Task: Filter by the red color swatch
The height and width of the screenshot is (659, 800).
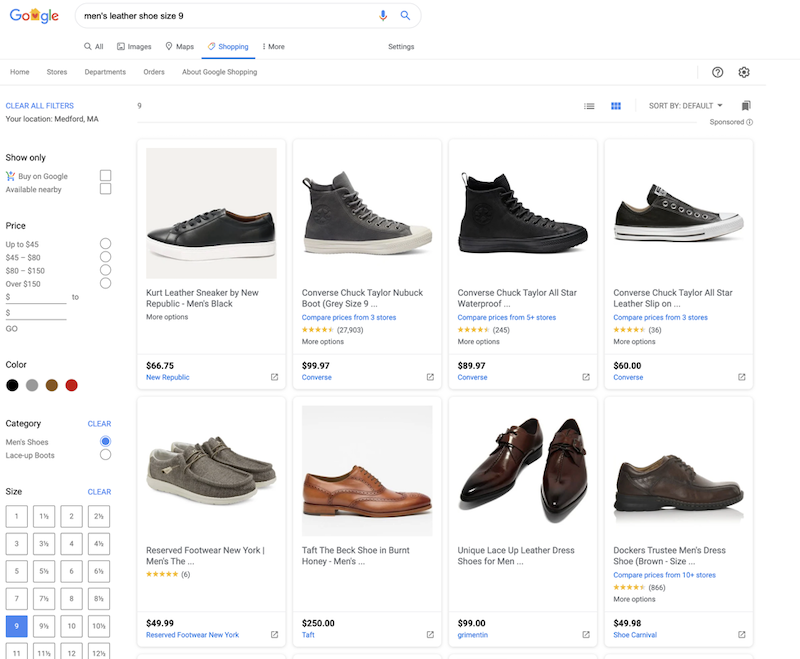Action: coord(71,385)
